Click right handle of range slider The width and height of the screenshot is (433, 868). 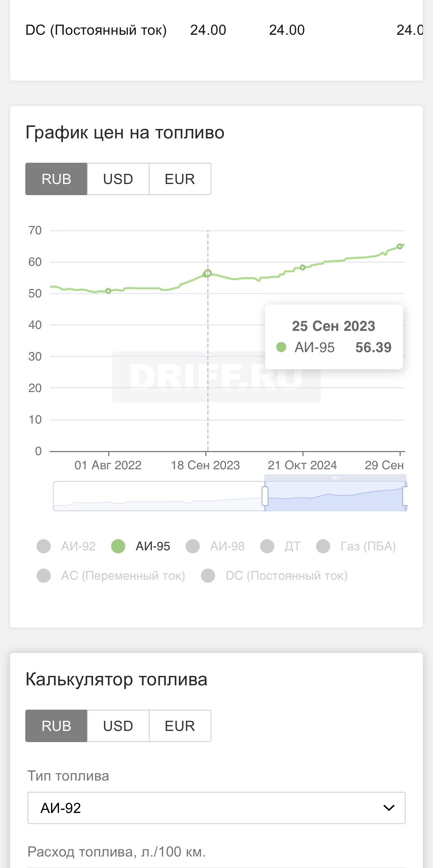click(x=405, y=496)
